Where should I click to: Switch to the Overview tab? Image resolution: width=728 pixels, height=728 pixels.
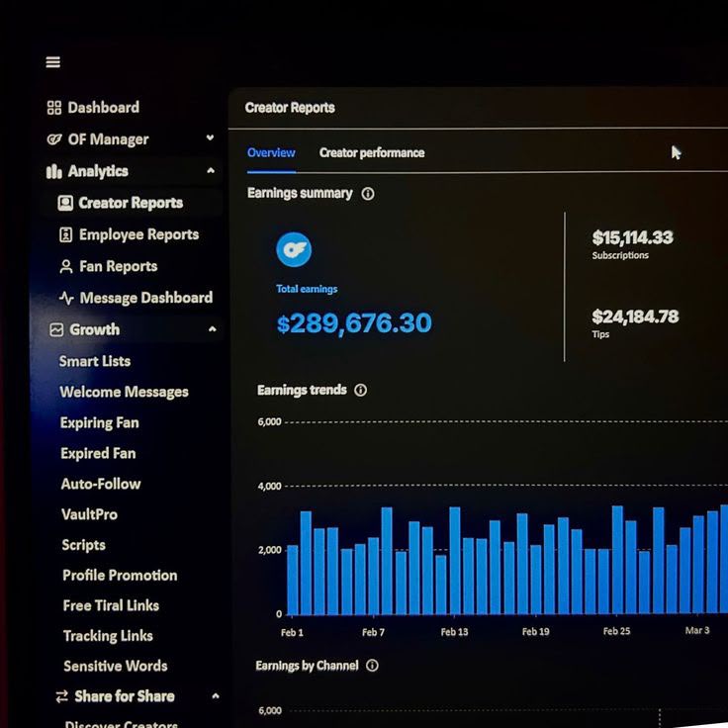coord(271,152)
